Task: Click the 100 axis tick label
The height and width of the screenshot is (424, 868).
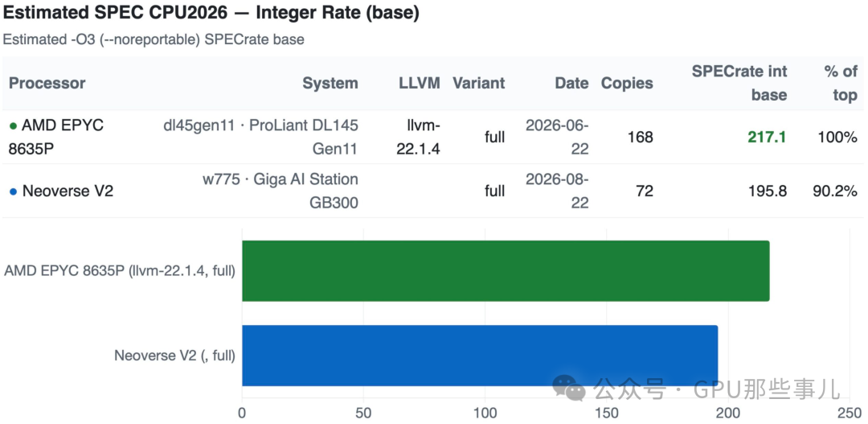Action: (485, 413)
